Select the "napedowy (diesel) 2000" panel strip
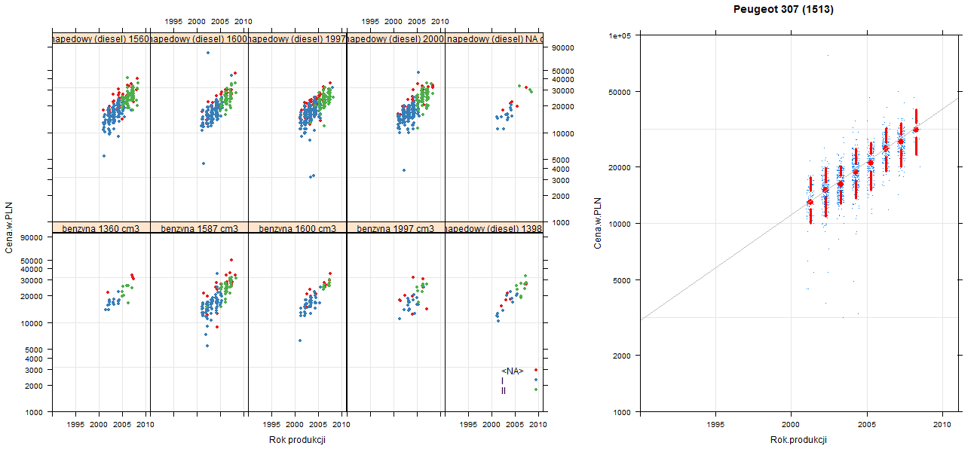980x452 pixels. coord(395,38)
